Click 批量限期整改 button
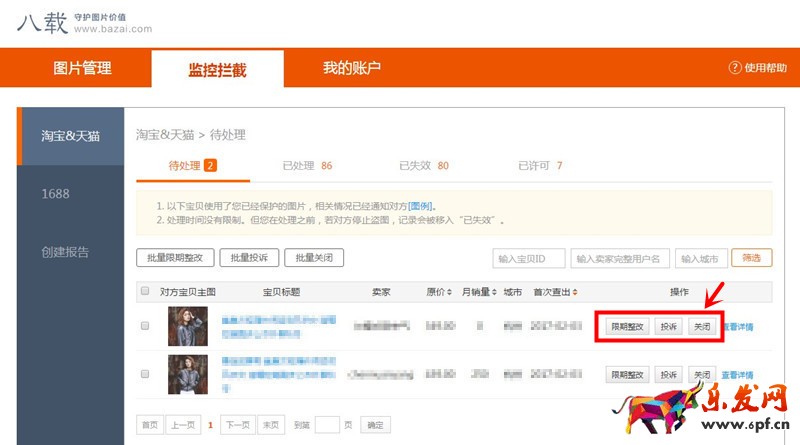 click(x=175, y=258)
